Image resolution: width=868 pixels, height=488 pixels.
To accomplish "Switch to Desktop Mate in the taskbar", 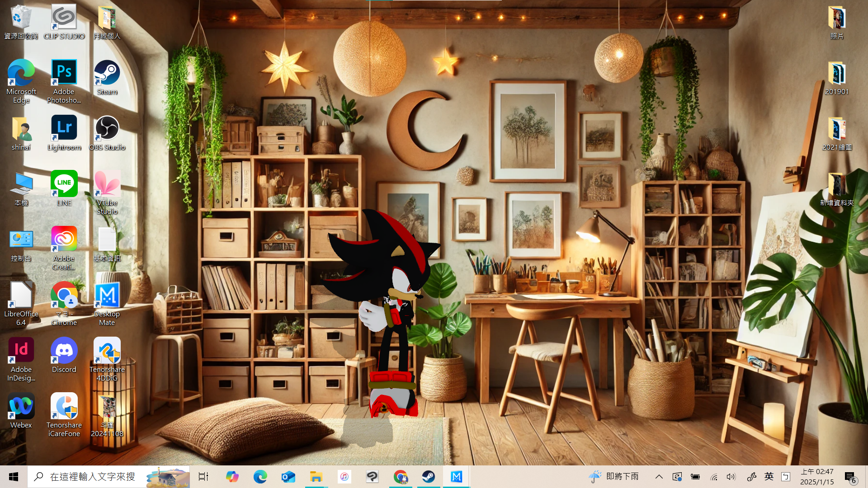I will point(457,477).
